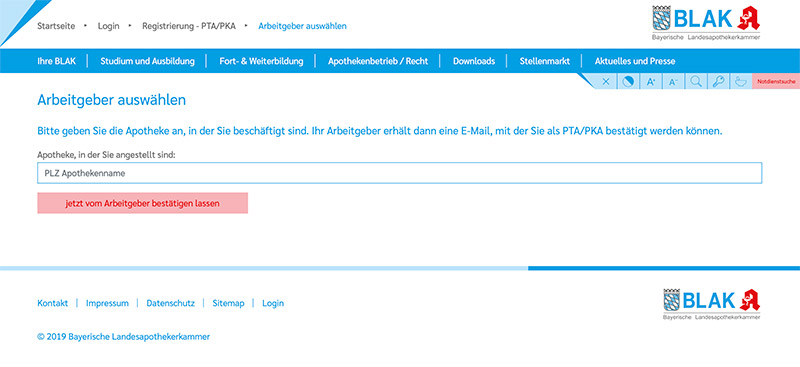800x367 pixels.
Task: Open the Ihre BLAK menu
Action: point(56,61)
